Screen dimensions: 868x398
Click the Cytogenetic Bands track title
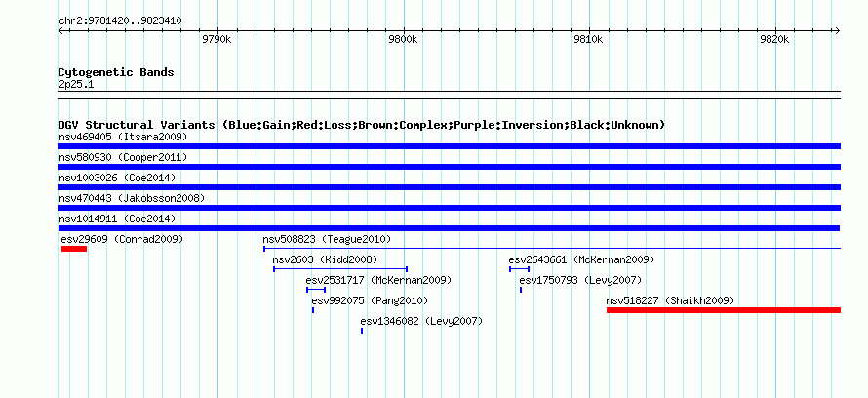coord(116,72)
